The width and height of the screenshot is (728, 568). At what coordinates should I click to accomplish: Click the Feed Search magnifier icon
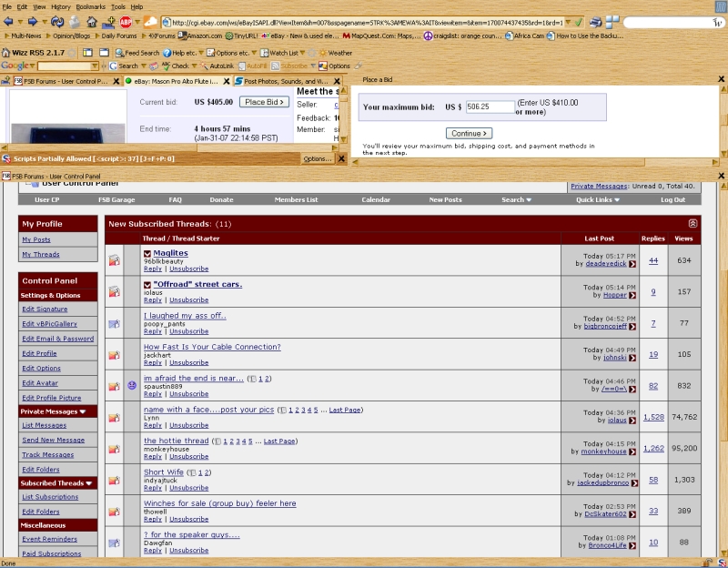(x=119, y=53)
